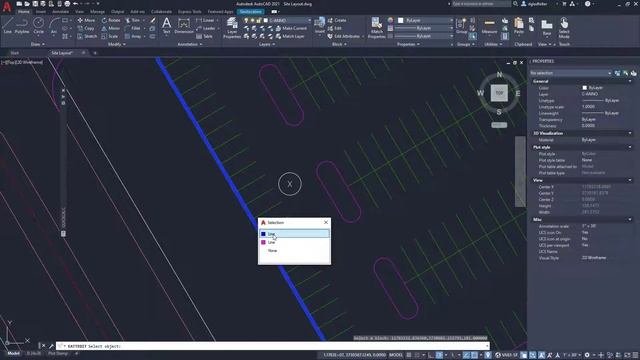Click the Measure utility tool

point(489,26)
